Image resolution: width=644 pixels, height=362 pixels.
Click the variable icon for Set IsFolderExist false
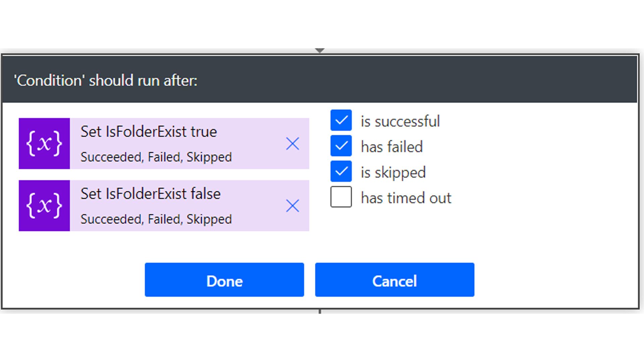pyautogui.click(x=44, y=205)
